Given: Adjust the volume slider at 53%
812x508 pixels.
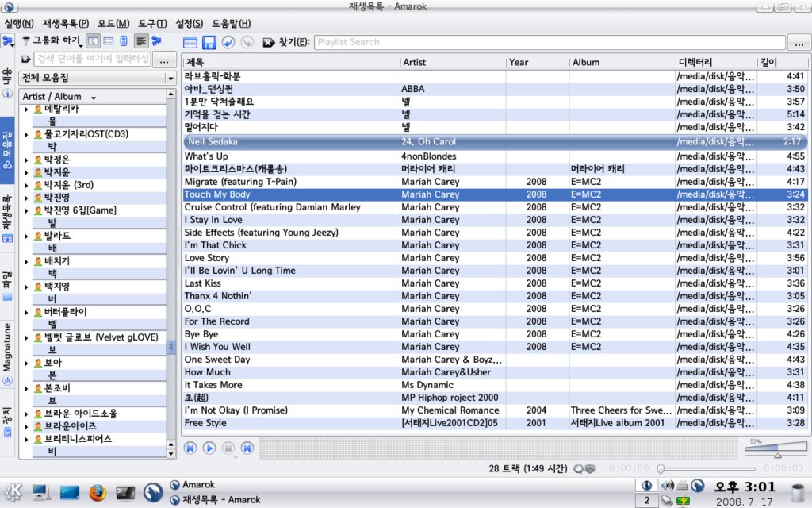Looking at the screenshot, I should coord(776,448).
